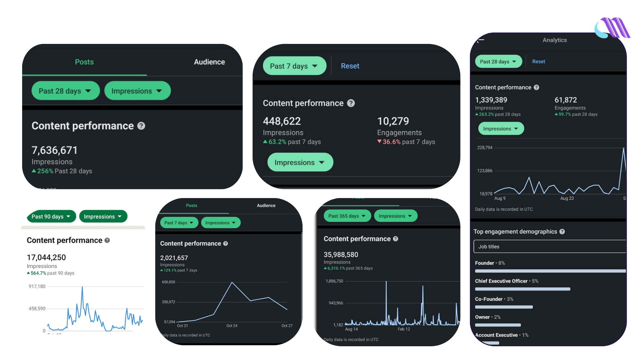
Task: Click the Owner 2% demographic bar
Action: tap(498, 325)
